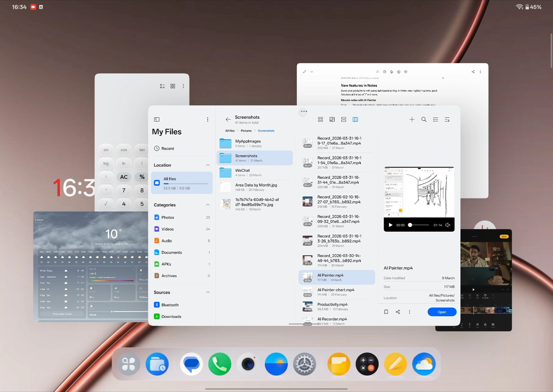The width and height of the screenshot is (553, 392).
Task: Tap the cos function in Calculator
Action: point(124,150)
